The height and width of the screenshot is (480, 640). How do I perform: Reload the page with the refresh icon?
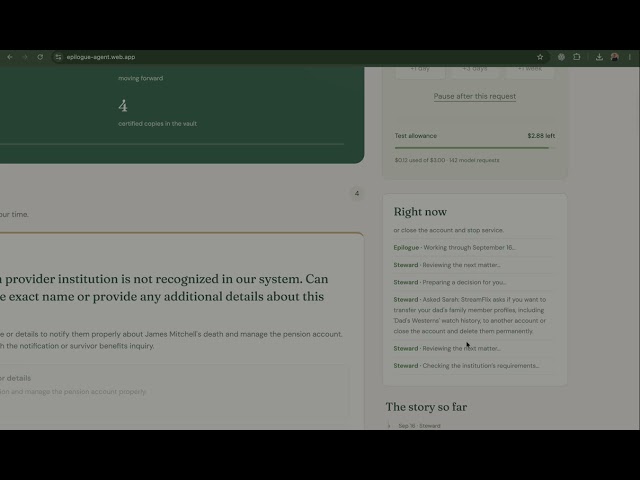tap(40, 57)
